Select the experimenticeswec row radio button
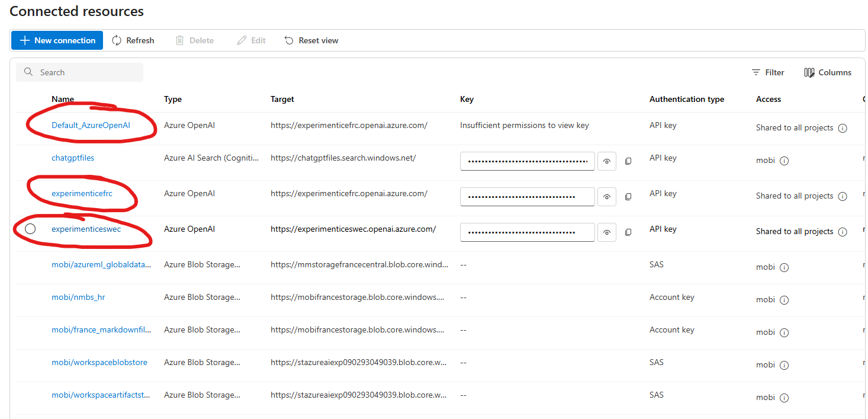The width and height of the screenshot is (868, 419). 30,229
